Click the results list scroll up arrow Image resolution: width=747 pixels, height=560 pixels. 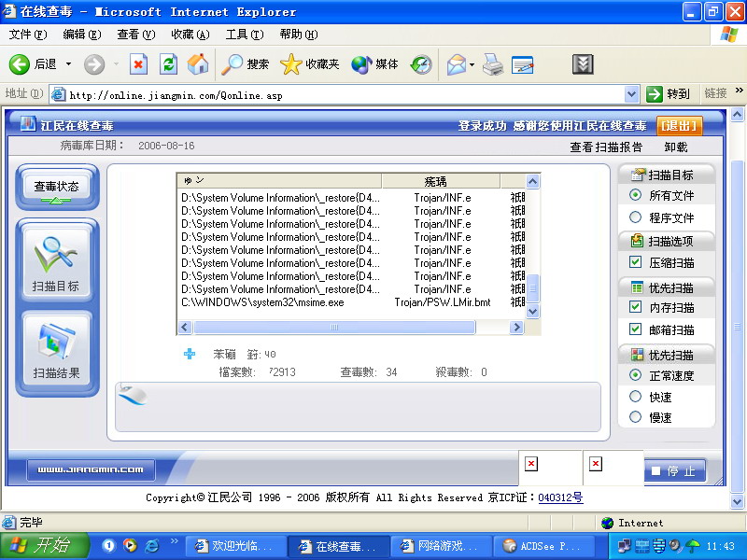(532, 181)
